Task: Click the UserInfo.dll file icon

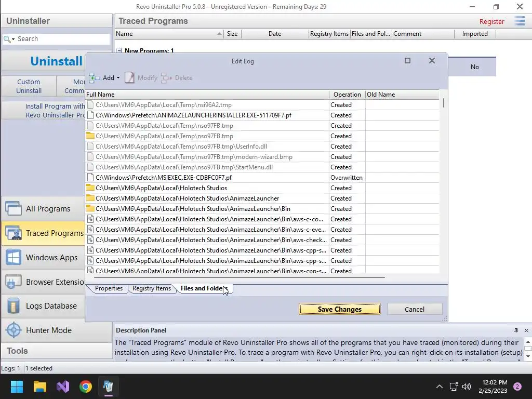Action: (90, 146)
